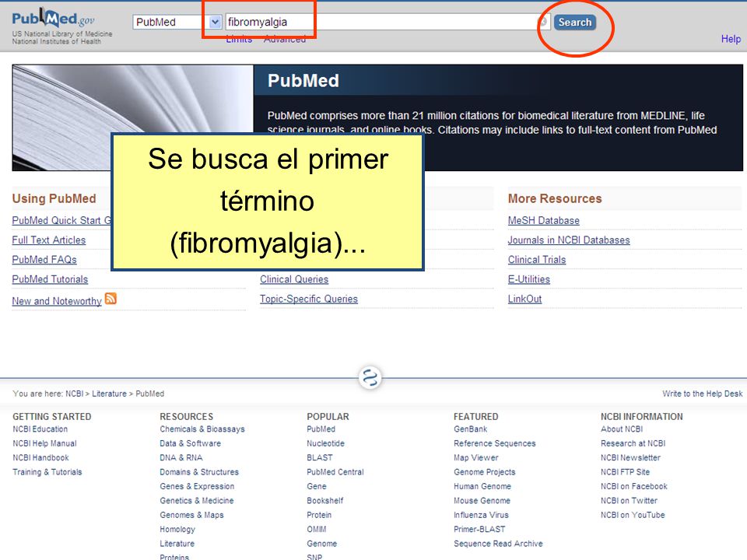Open Sequence Read Archive footer link
The image size is (747, 560).
[498, 544]
